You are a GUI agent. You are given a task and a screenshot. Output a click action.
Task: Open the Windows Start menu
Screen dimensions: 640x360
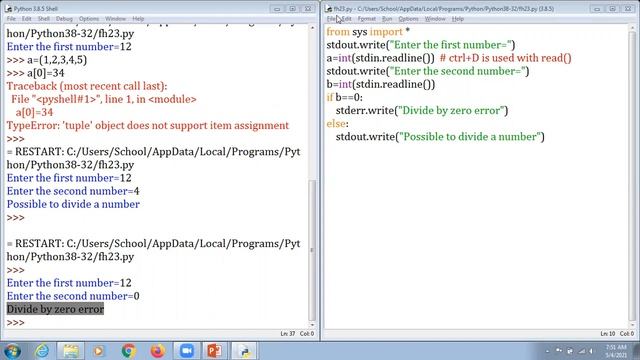pyautogui.click(x=12, y=351)
